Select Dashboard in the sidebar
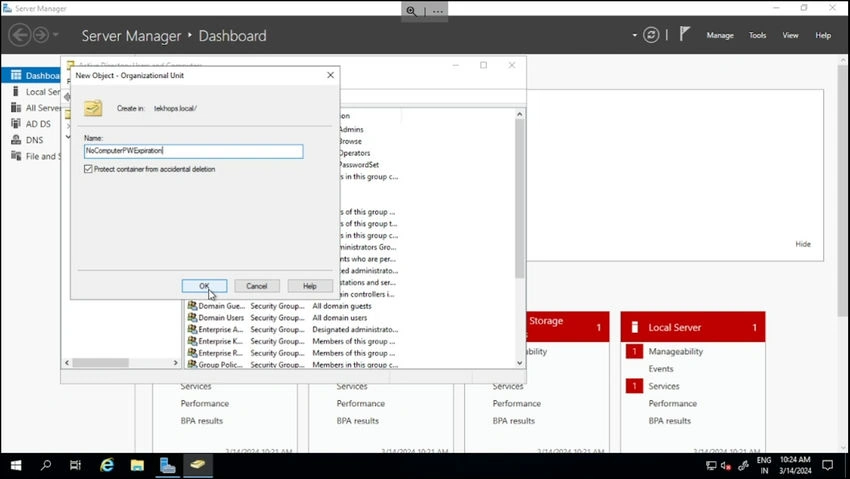Image resolution: width=850 pixels, height=479 pixels. tap(33, 75)
